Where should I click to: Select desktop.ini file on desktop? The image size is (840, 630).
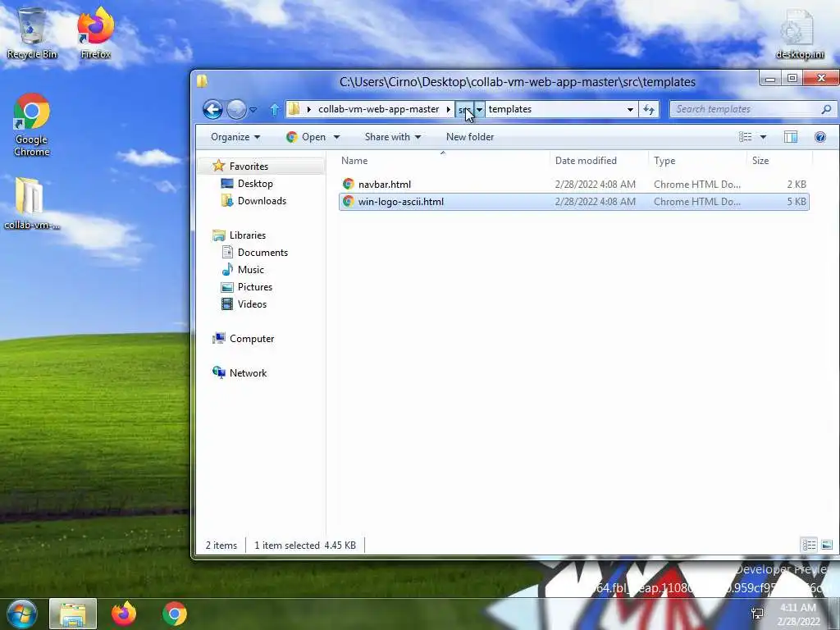(800, 34)
